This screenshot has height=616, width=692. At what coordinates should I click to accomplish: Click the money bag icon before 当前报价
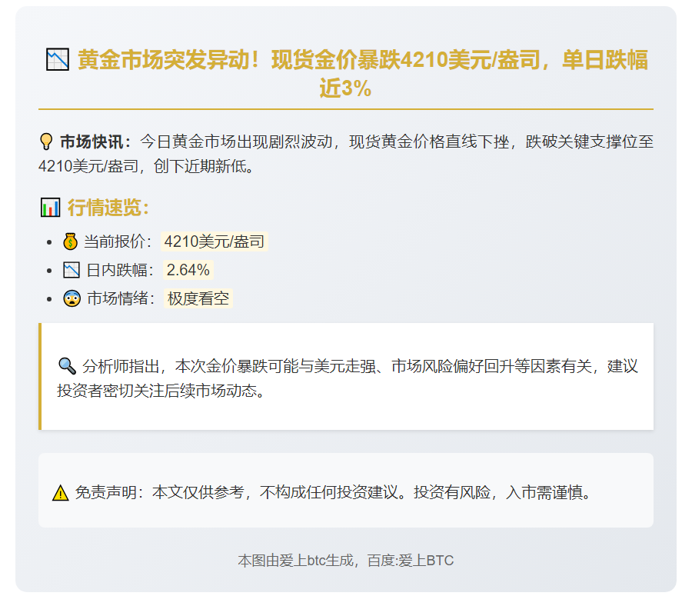pos(71,242)
